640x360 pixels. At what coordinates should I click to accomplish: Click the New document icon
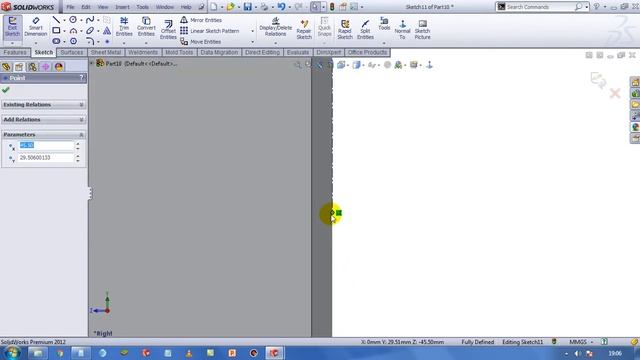pos(214,7)
